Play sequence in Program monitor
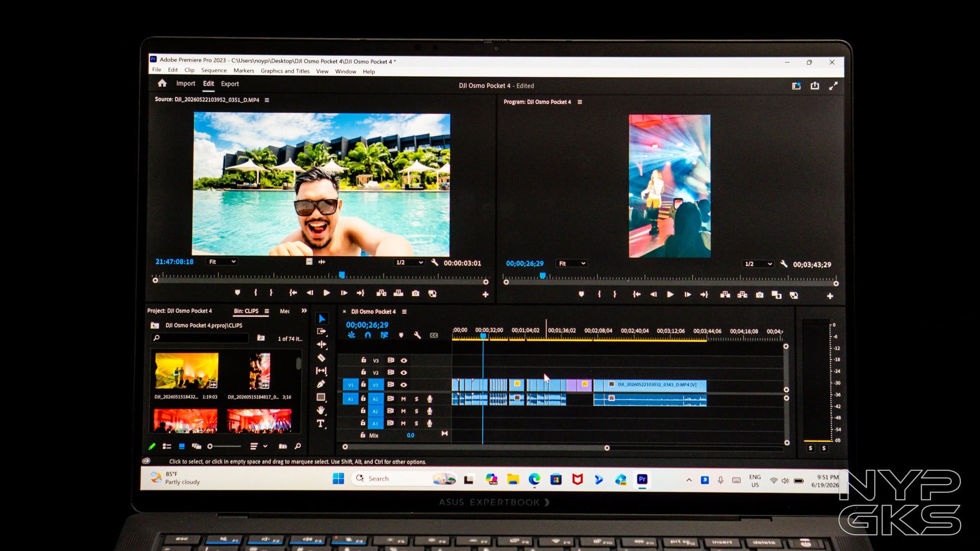Image resolution: width=980 pixels, height=551 pixels. 670,294
